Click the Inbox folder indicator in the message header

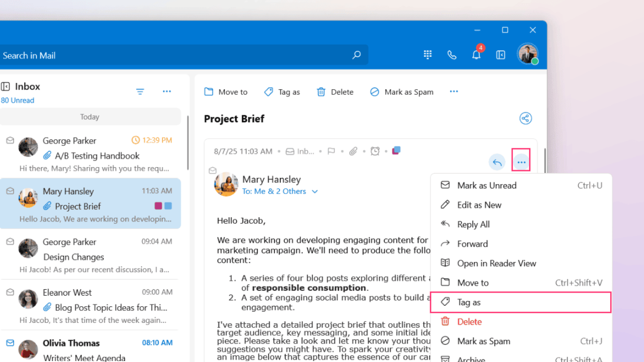pos(300,151)
